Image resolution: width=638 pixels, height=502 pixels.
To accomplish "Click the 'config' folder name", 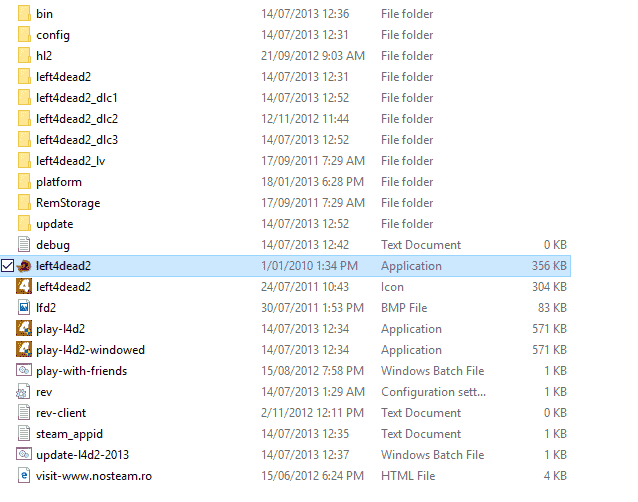I will pyautogui.click(x=53, y=35).
